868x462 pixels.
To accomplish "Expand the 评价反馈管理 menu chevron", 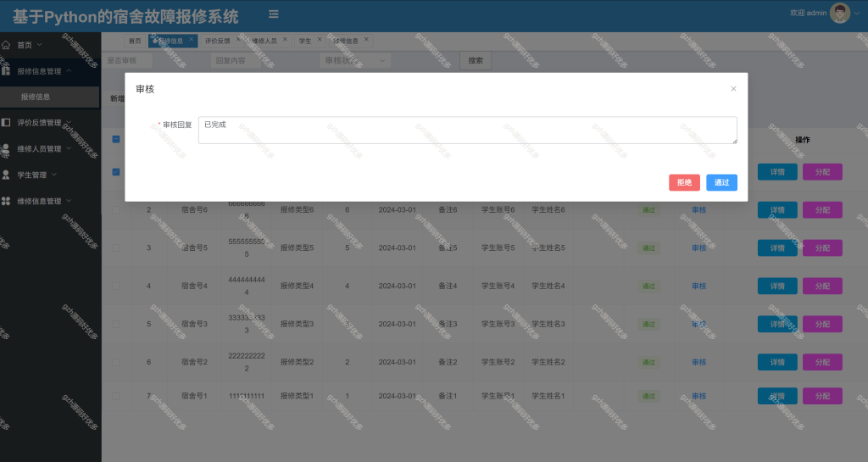I will [69, 122].
